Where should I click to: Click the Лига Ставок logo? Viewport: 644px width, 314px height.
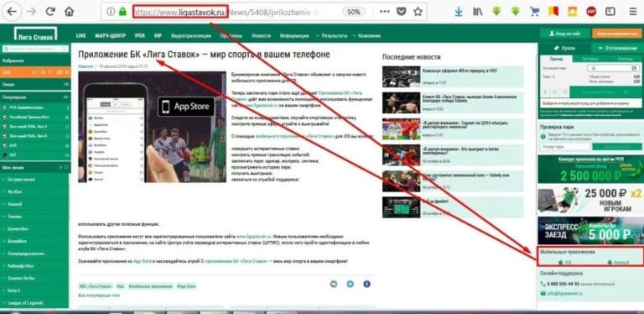tap(35, 34)
